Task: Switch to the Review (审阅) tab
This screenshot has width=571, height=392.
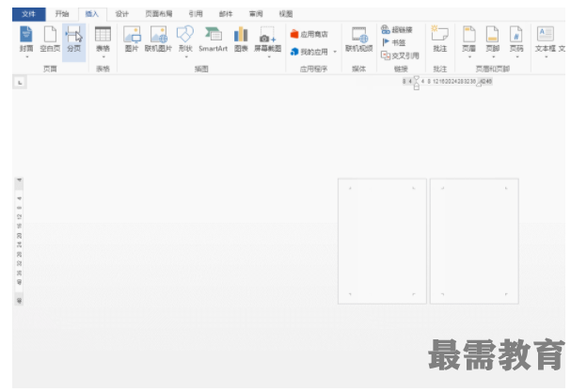Action: [256, 14]
